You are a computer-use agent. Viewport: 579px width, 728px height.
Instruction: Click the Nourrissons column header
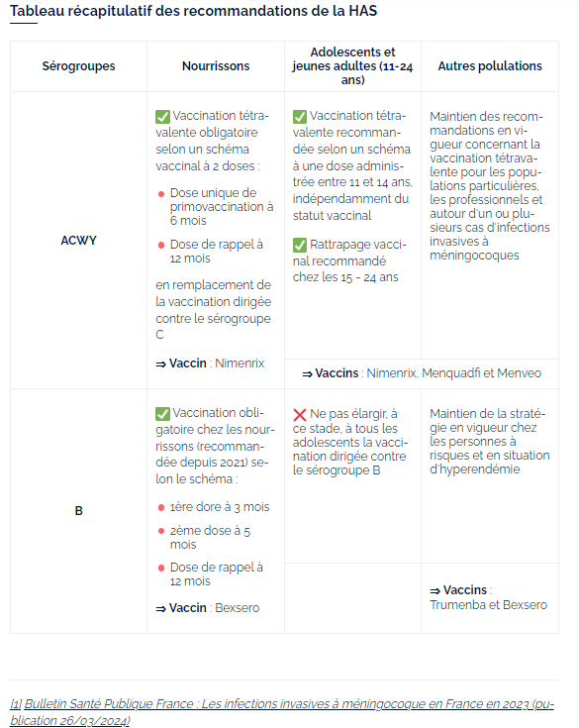click(x=216, y=66)
